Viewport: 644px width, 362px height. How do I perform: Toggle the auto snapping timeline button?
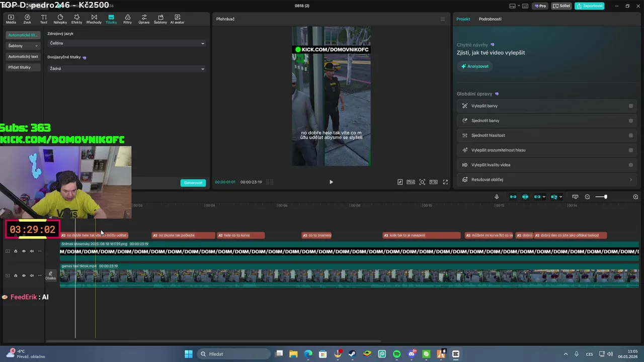[525, 197]
